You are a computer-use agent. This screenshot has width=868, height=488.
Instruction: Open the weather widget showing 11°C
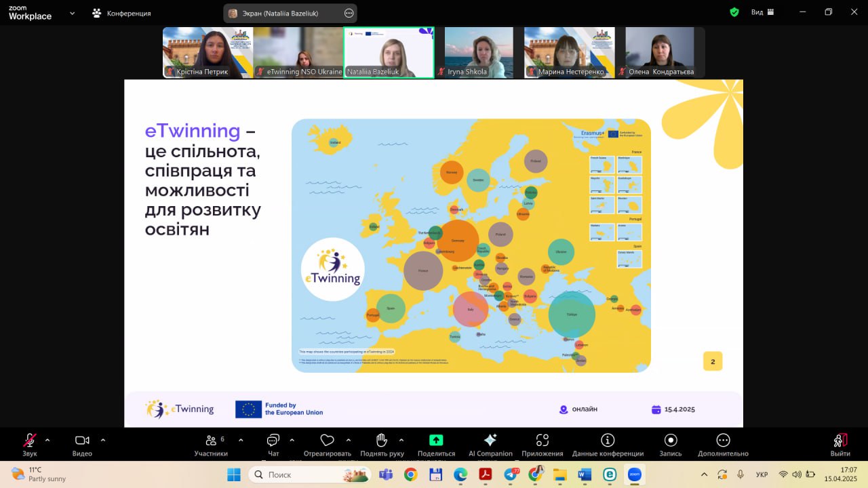[x=39, y=474]
